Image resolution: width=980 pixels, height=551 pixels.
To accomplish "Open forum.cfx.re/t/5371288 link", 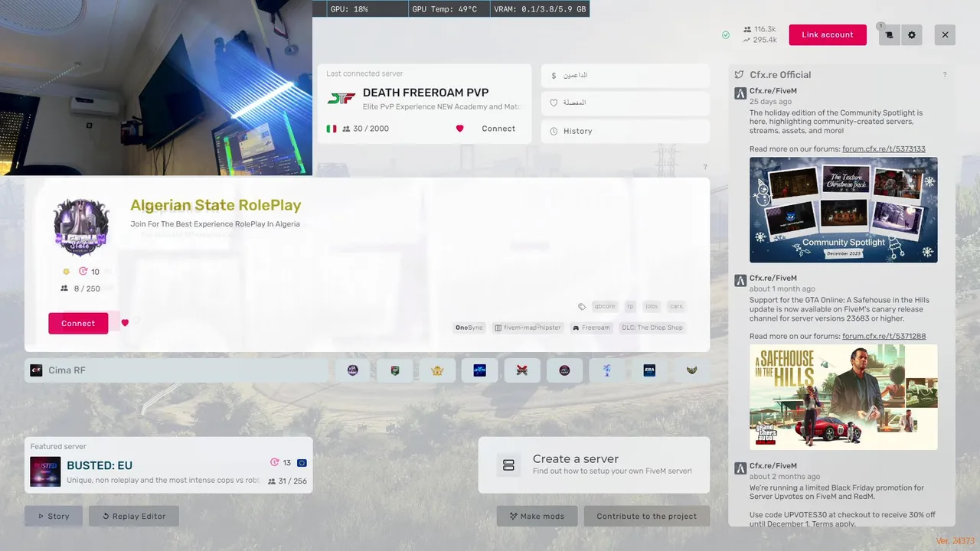I will tap(884, 336).
